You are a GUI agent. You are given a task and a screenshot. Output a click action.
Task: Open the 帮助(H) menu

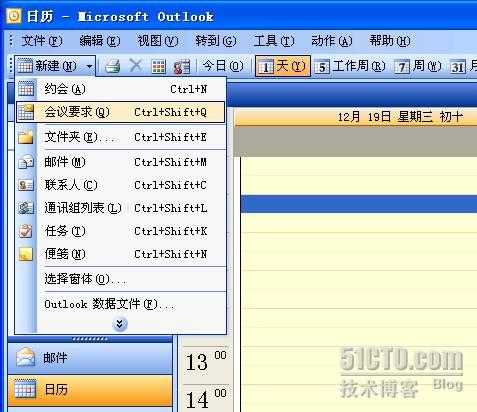point(390,41)
